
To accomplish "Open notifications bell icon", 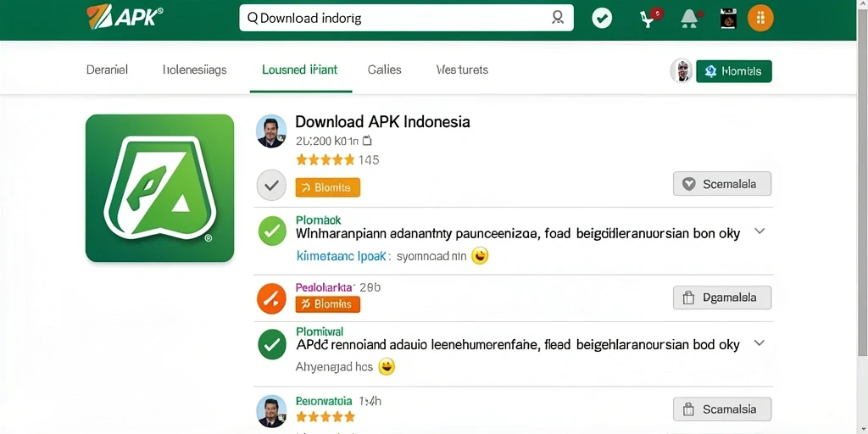I will point(690,19).
